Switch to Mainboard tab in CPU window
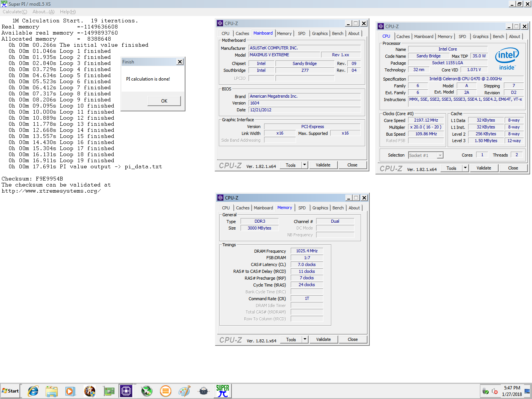Screen dimensions: 532x399 click(x=424, y=36)
